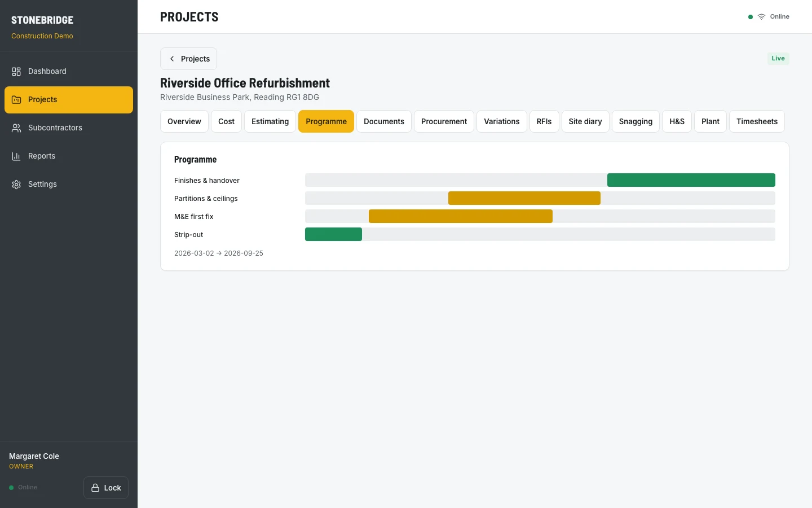Click the 'Finishes & handover' row label
Screen dimensions: 812x508
pyautogui.click(x=207, y=181)
